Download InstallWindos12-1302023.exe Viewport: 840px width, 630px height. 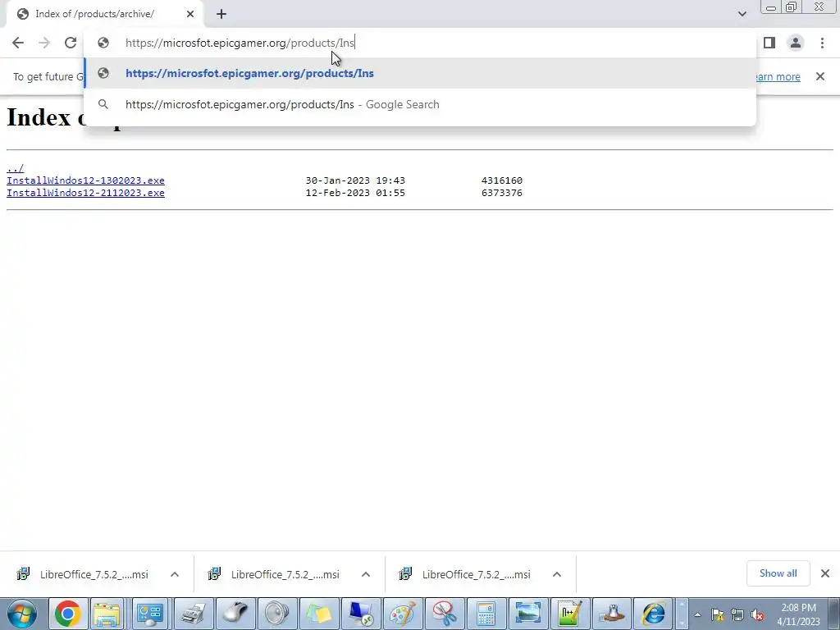pyautogui.click(x=85, y=180)
